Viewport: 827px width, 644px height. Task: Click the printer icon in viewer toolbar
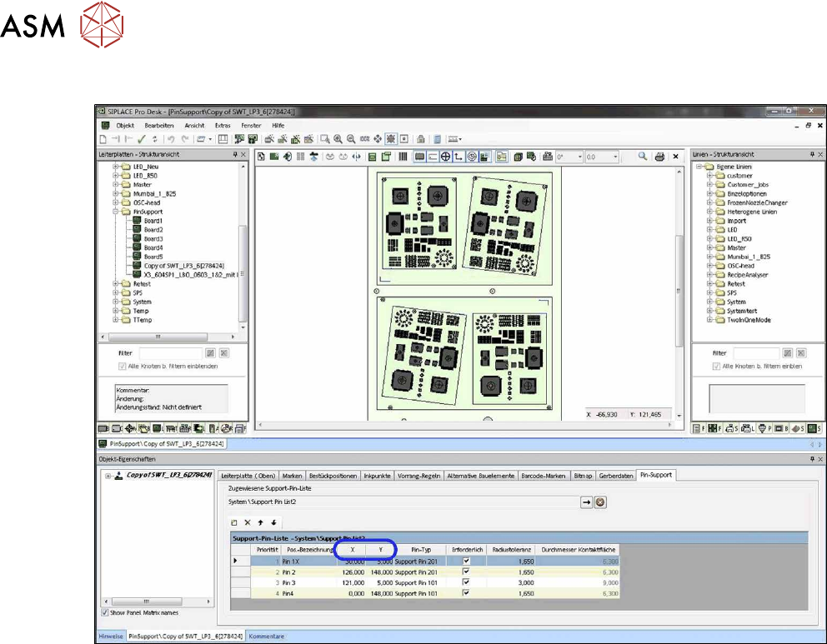pos(659,156)
